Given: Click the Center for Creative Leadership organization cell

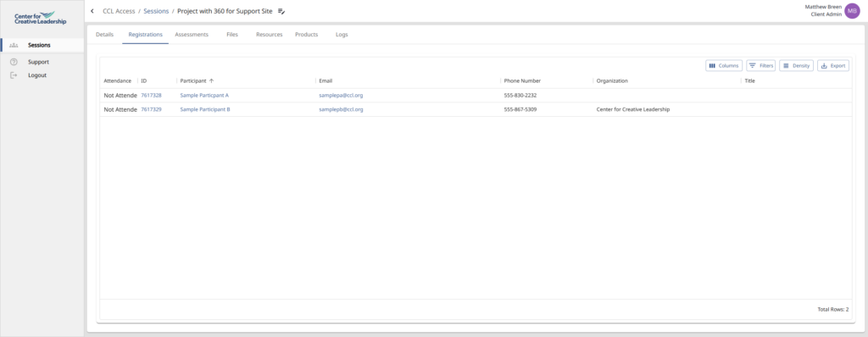Looking at the screenshot, I should click(632, 109).
